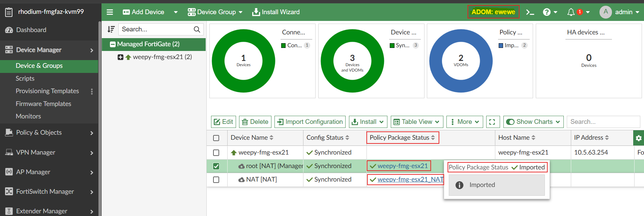Click the clipboard icon beside rhodium-fmgfaz-kvm99
Viewport: 644px width, 216px height.
pyautogui.click(x=9, y=12)
